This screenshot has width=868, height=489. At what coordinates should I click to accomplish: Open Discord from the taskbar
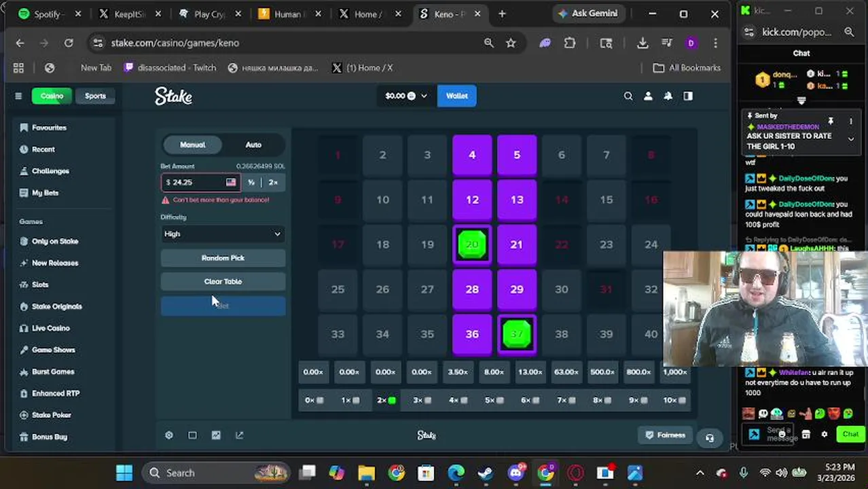[516, 473]
